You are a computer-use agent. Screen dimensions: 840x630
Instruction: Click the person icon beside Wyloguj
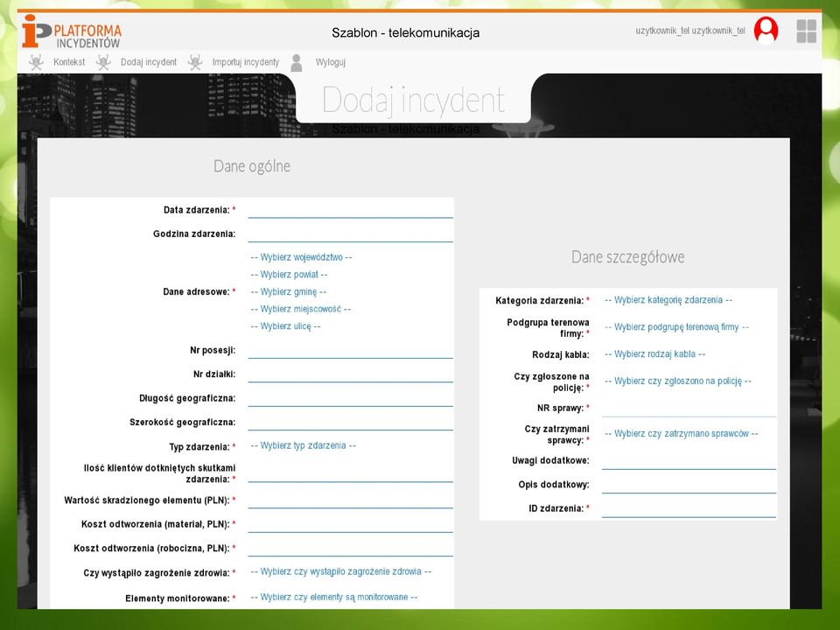pyautogui.click(x=297, y=63)
